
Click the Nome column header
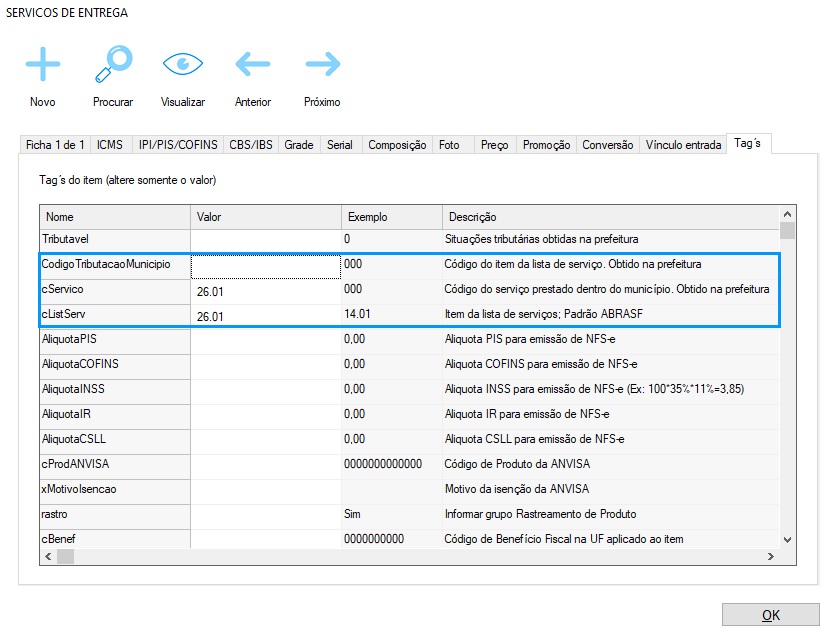tap(115, 217)
